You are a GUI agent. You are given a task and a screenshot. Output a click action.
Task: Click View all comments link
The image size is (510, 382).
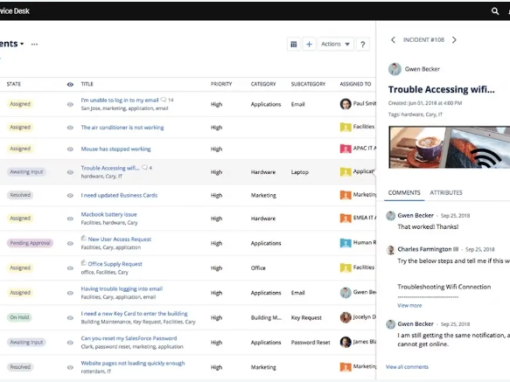407,367
